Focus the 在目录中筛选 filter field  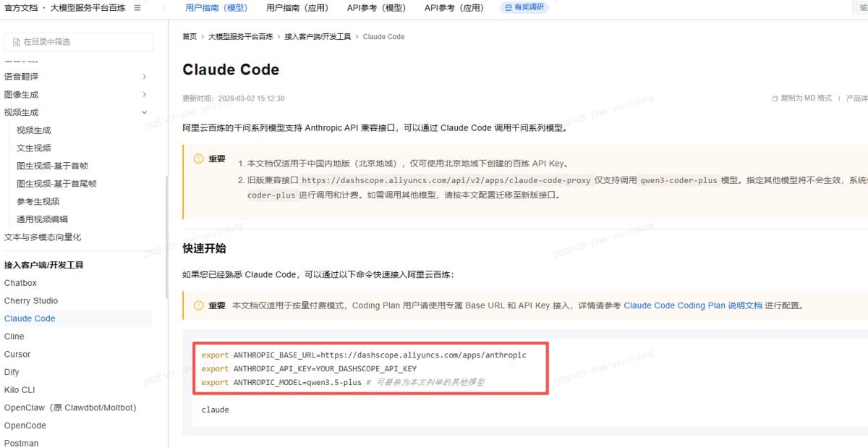click(x=79, y=42)
